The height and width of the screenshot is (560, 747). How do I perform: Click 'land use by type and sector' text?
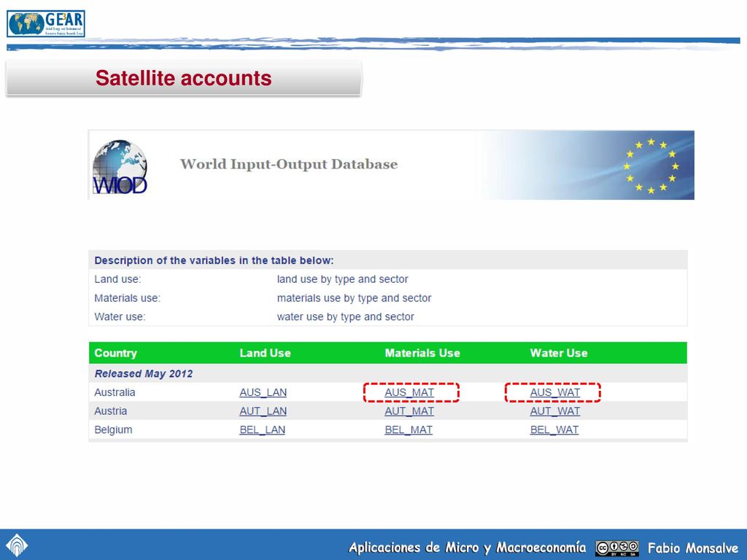tap(343, 279)
